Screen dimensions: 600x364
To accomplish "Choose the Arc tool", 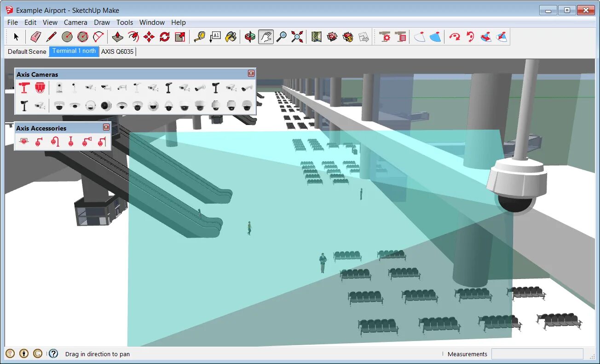I will (98, 37).
